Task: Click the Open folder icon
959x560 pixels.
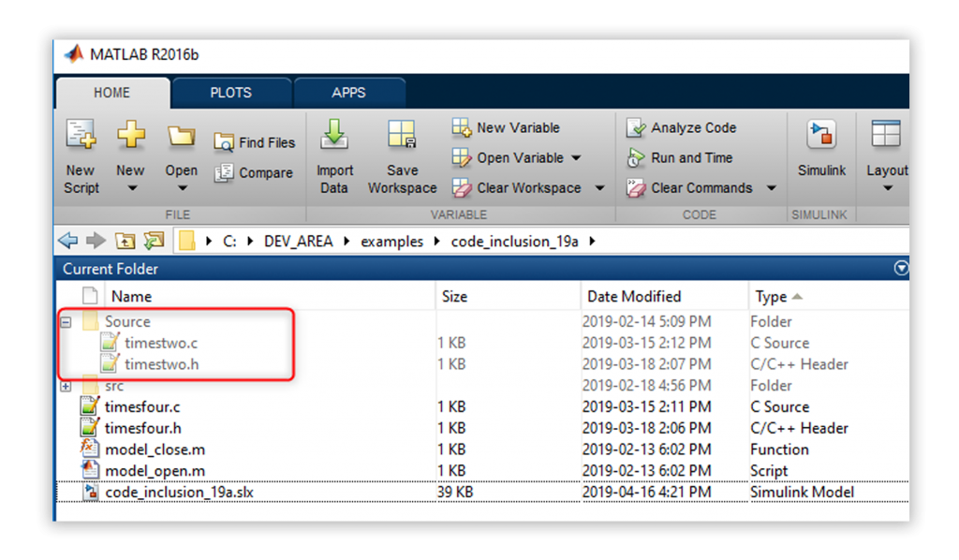Action: [x=181, y=136]
